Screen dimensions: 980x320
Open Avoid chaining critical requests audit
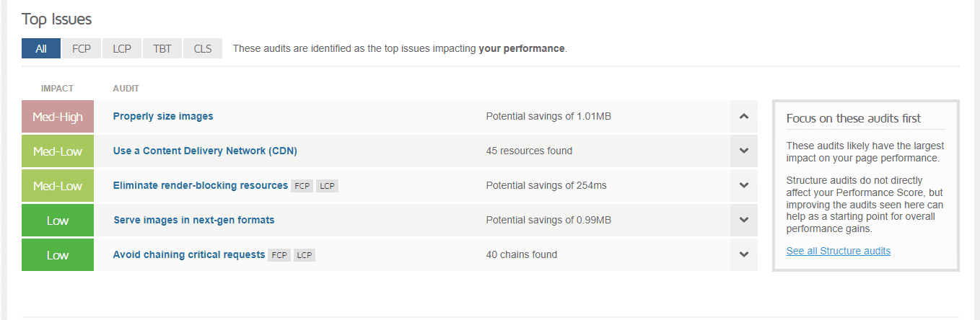[x=189, y=254]
